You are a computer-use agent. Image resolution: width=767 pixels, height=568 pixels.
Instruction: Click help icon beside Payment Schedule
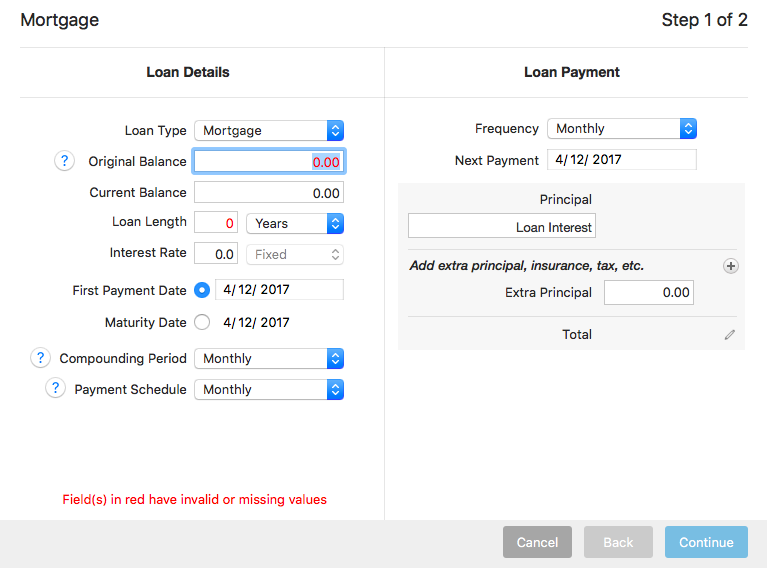coord(55,389)
